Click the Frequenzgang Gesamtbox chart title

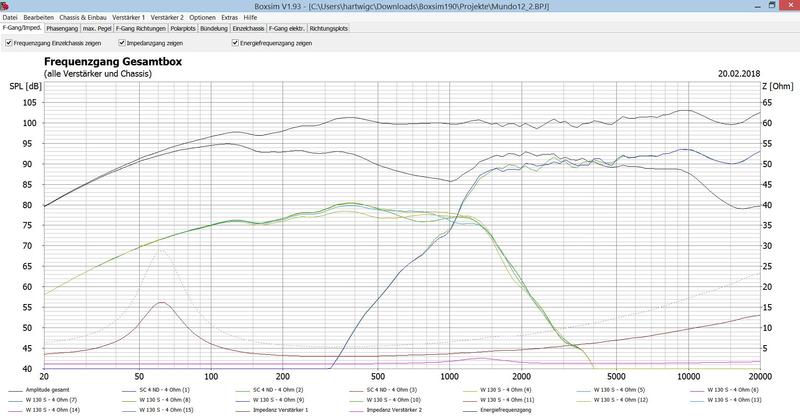pyautogui.click(x=113, y=62)
